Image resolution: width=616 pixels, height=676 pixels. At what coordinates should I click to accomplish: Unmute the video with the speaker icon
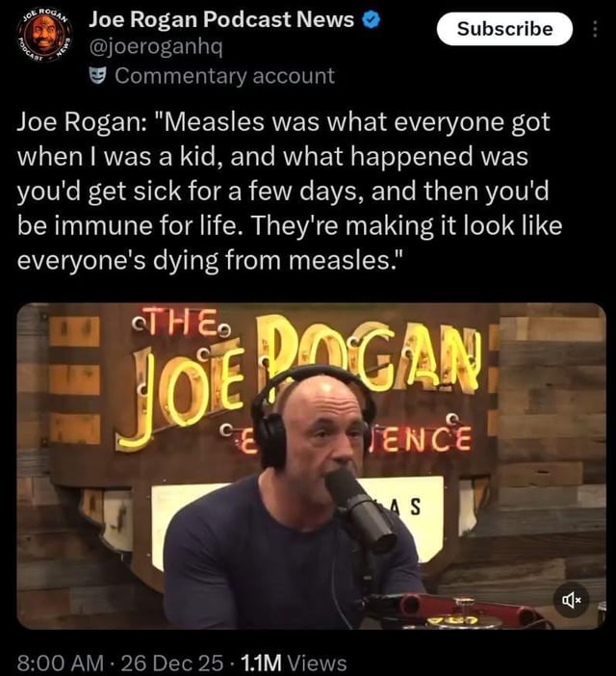pyautogui.click(x=571, y=601)
